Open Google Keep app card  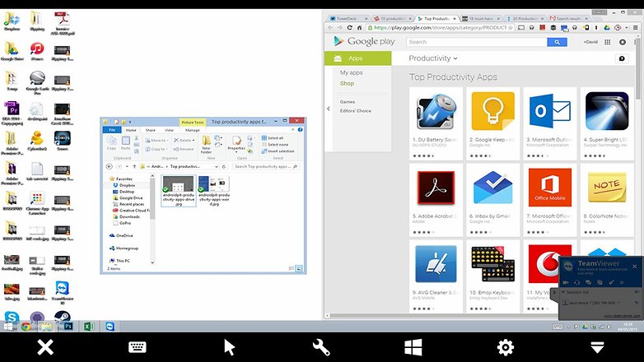pyautogui.click(x=492, y=123)
